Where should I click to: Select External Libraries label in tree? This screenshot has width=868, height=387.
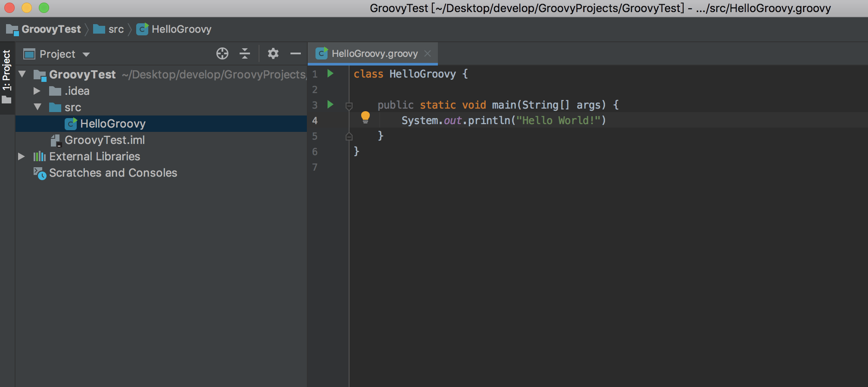click(94, 156)
